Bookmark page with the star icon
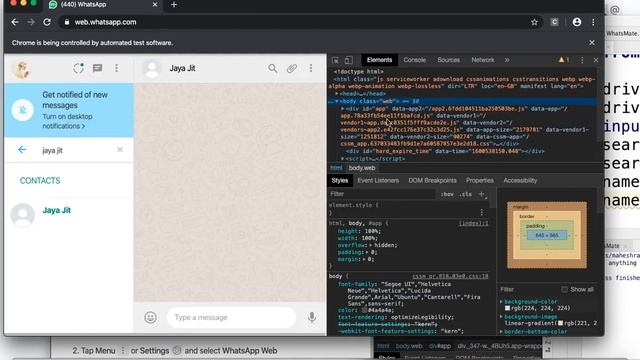This screenshot has width=640, height=360. click(534, 22)
